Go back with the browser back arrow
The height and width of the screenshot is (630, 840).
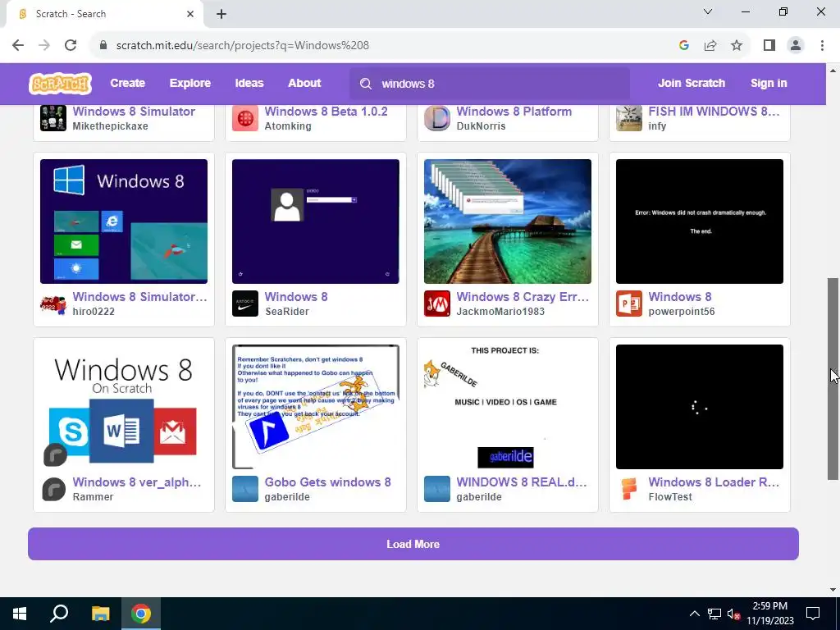tap(18, 46)
